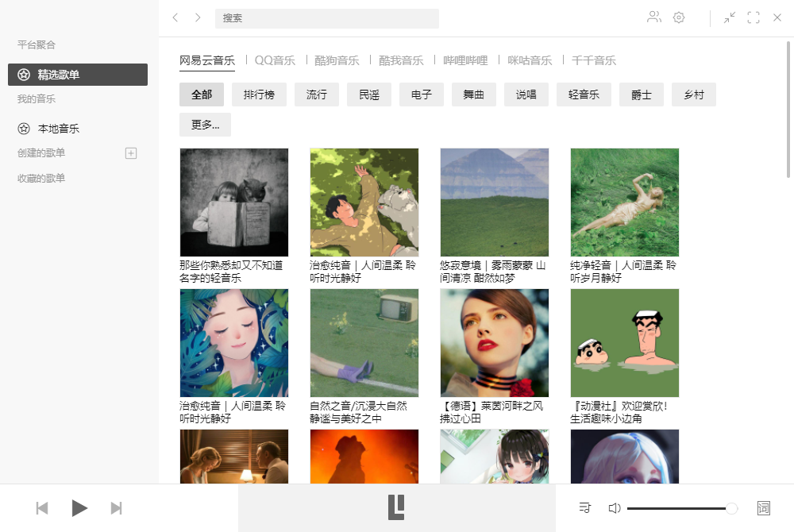Switch to 咪咕音乐 tab
This screenshot has height=532, width=794.
pyautogui.click(x=530, y=60)
